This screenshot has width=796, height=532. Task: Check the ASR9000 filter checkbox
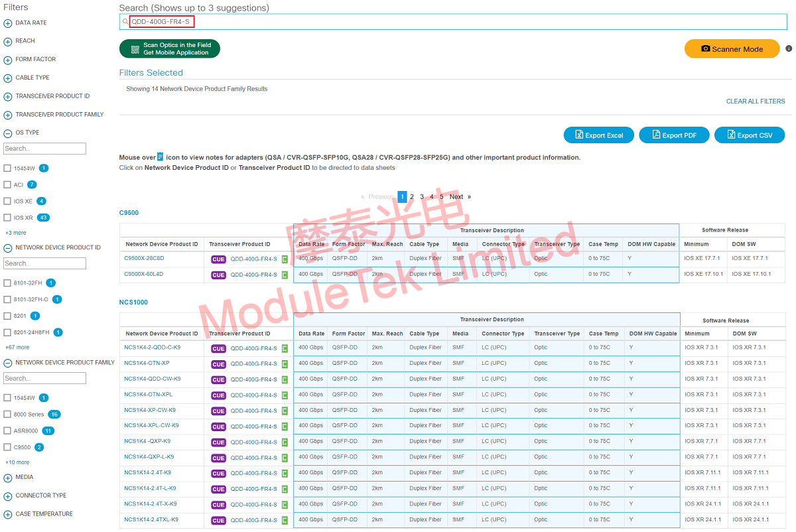pyautogui.click(x=6, y=430)
